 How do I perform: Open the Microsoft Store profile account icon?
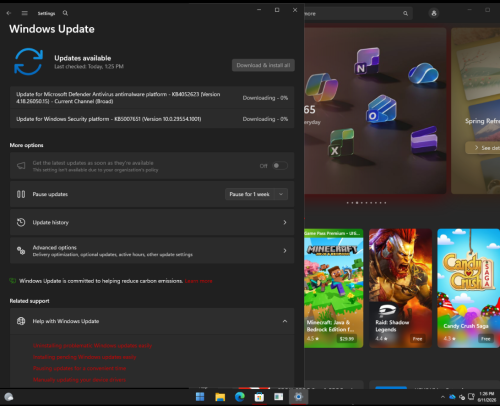coord(434,13)
